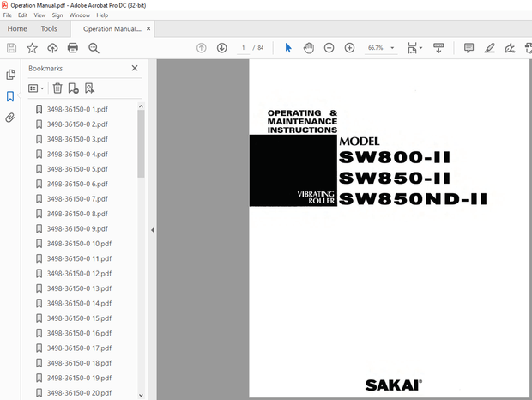Go to next page arrow
Screen dimensions: 532x400
point(222,48)
